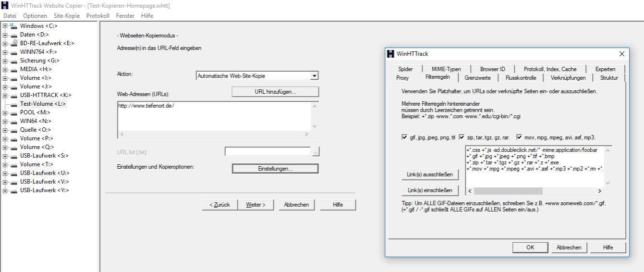Click the vertical scrollbar of filter rules box

tap(608, 166)
